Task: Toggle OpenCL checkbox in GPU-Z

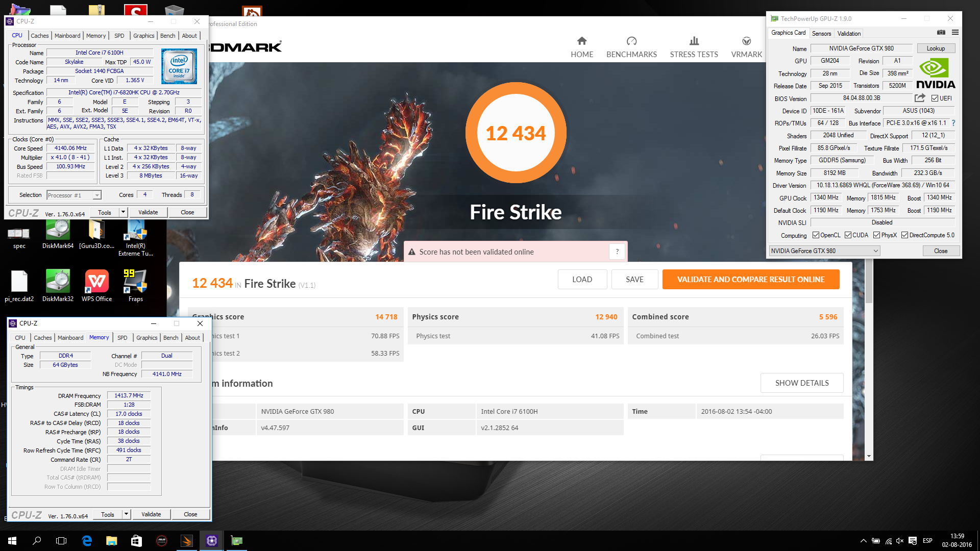Action: 816,235
